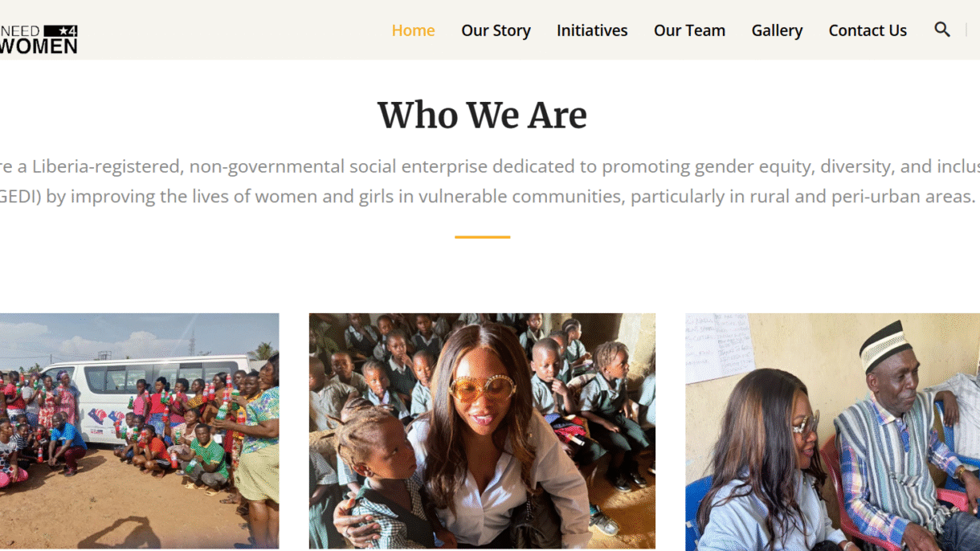This screenshot has height=551, width=980.
Task: Open the Our Story menu item
Action: tap(496, 31)
